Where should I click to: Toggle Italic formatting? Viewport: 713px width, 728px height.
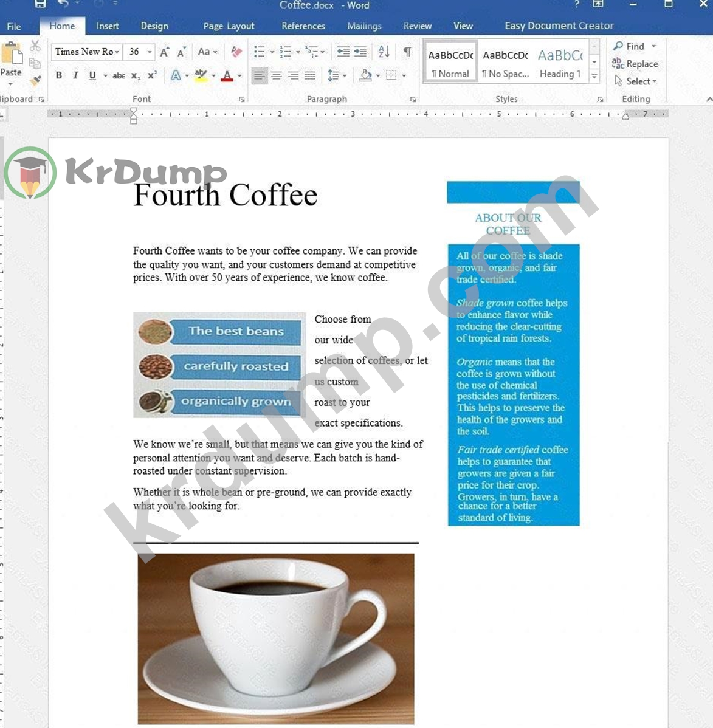[75, 75]
